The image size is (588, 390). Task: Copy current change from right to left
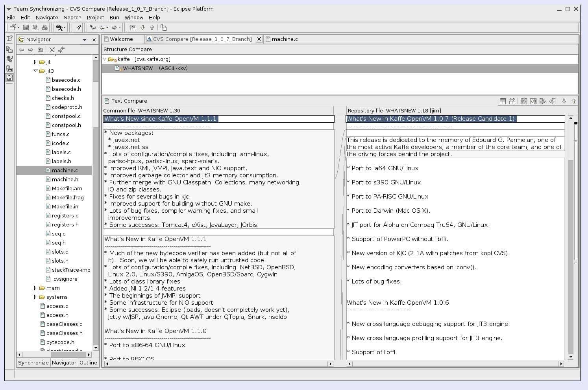(552, 101)
